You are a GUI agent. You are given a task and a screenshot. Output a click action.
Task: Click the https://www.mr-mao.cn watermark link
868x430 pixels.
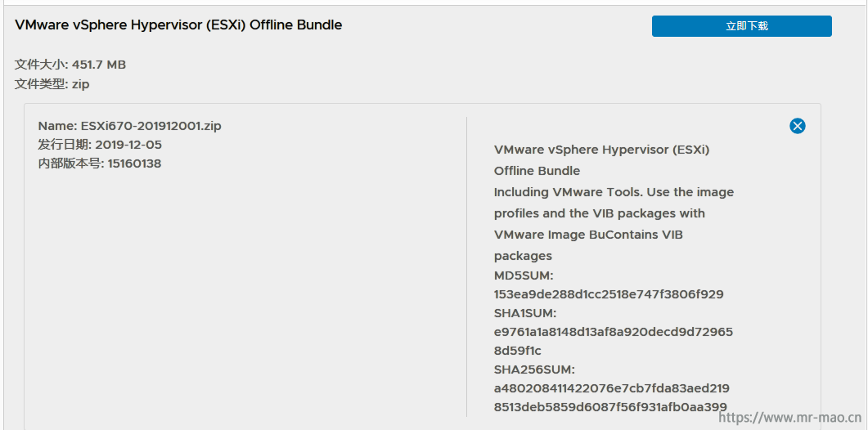point(790,417)
